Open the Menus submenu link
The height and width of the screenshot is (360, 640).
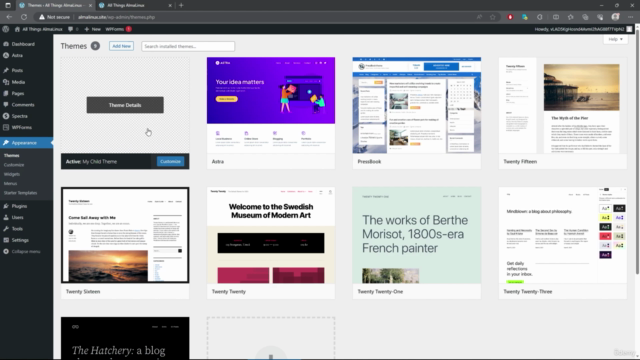tap(11, 184)
